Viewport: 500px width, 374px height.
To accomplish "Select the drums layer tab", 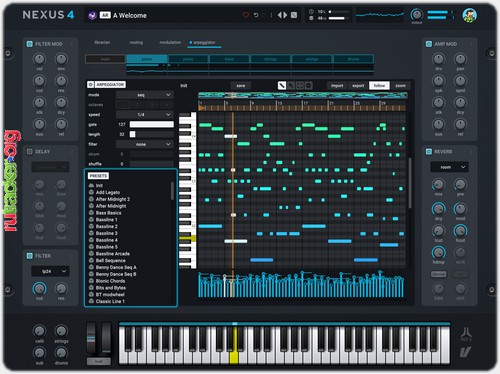I will coord(353,59).
